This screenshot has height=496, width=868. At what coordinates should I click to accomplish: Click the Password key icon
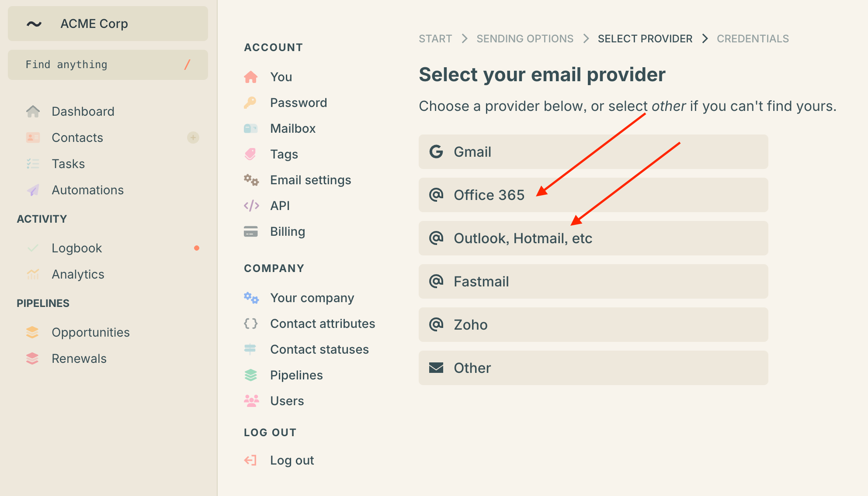250,103
